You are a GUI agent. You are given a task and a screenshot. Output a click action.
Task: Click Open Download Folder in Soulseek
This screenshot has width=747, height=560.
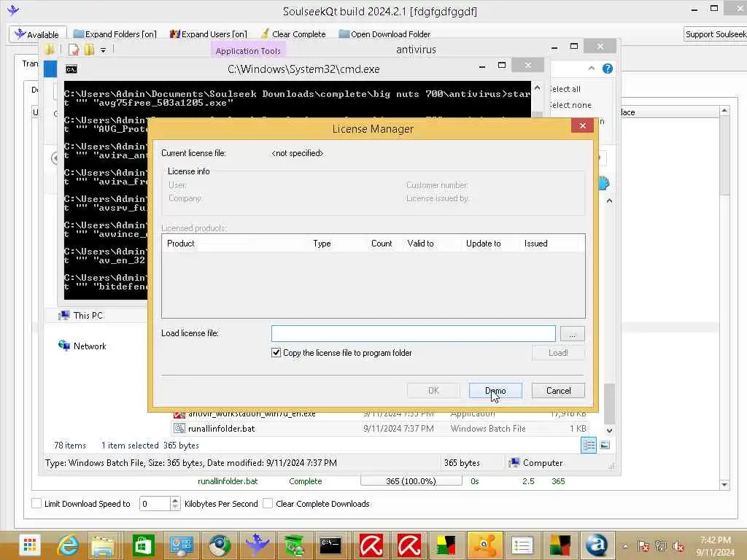point(384,34)
